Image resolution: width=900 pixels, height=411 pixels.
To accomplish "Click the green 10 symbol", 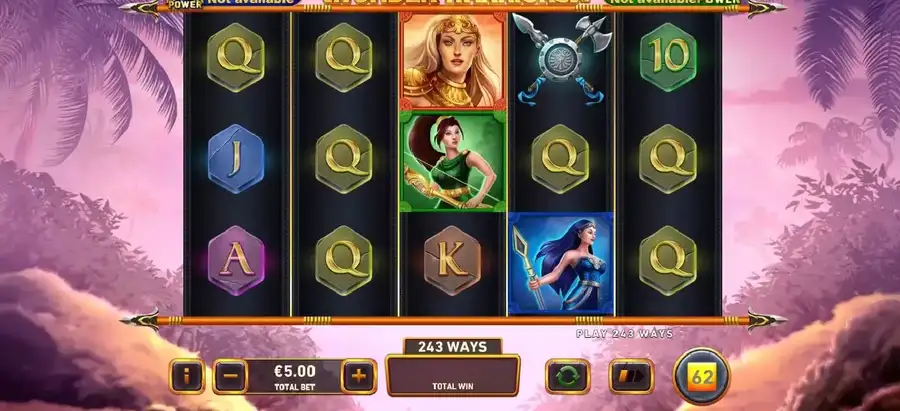I will pos(668,57).
